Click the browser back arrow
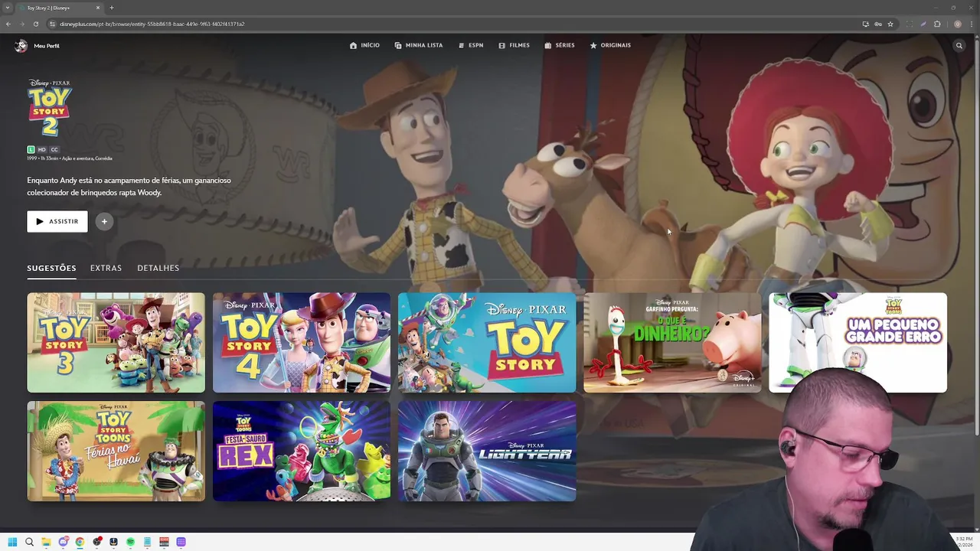 coord(8,24)
